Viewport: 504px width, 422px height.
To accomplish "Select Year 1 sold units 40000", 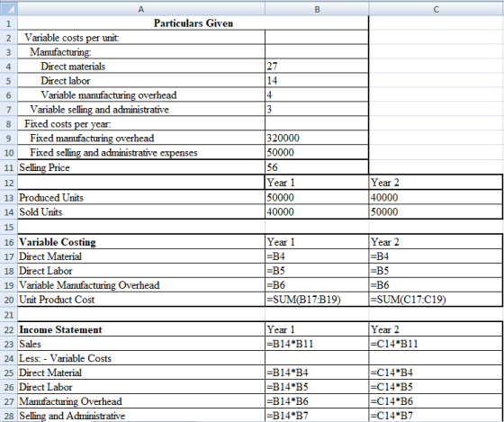I will 317,211.
